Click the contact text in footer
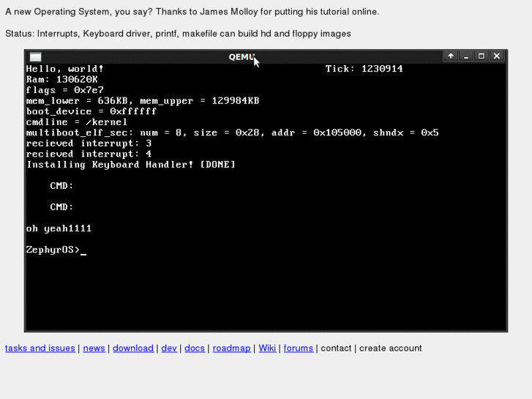 point(336,348)
